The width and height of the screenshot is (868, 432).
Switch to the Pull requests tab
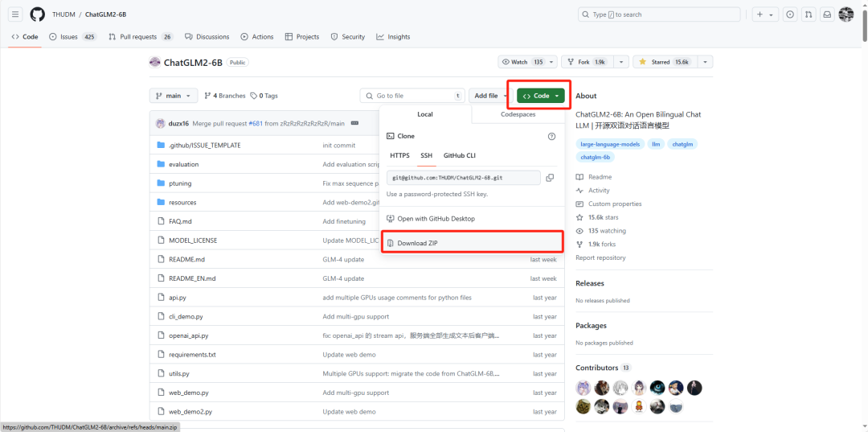141,36
